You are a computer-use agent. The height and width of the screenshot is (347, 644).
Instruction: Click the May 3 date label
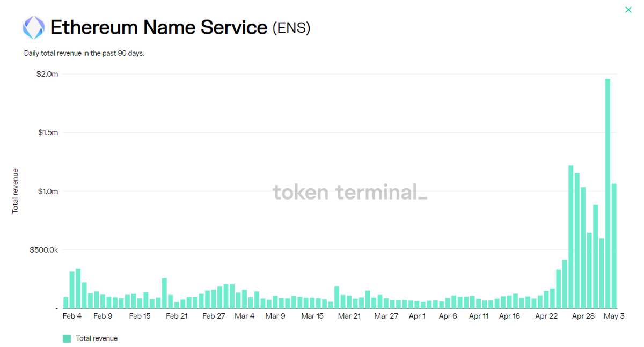tap(614, 316)
